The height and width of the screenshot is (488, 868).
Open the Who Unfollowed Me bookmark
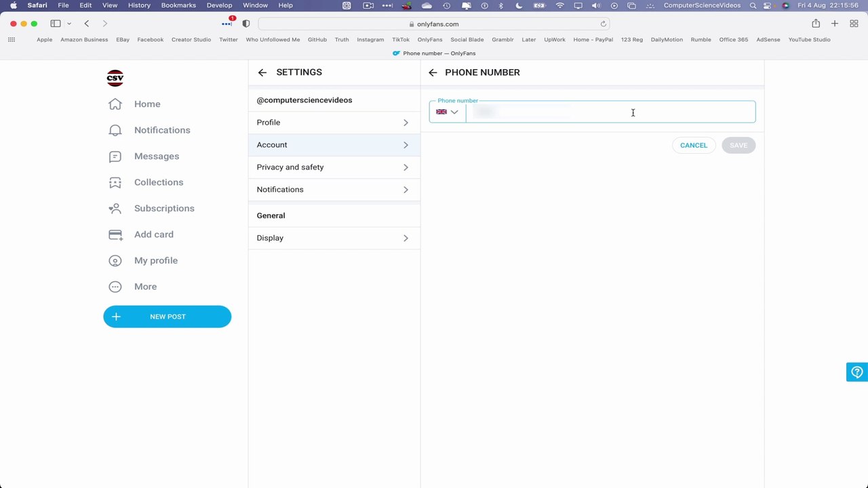coord(273,39)
